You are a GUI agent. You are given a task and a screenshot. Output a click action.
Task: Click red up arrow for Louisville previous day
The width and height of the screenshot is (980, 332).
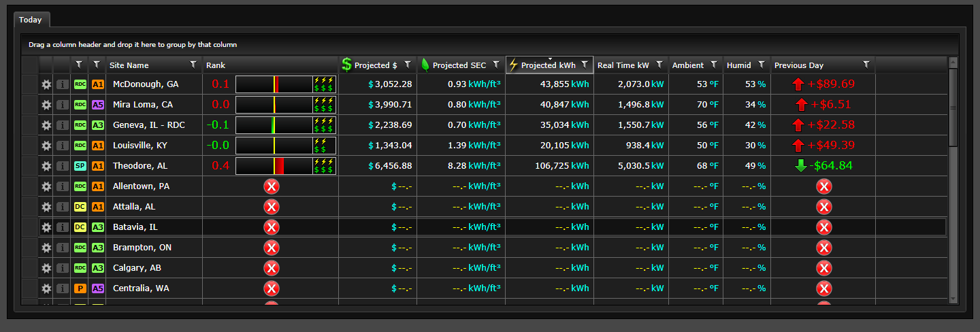pos(799,146)
